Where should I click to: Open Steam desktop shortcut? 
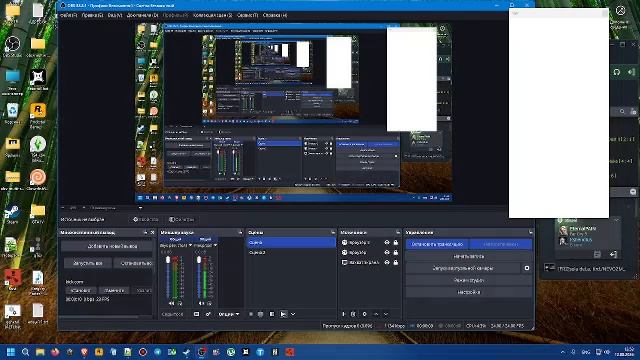coord(12,214)
